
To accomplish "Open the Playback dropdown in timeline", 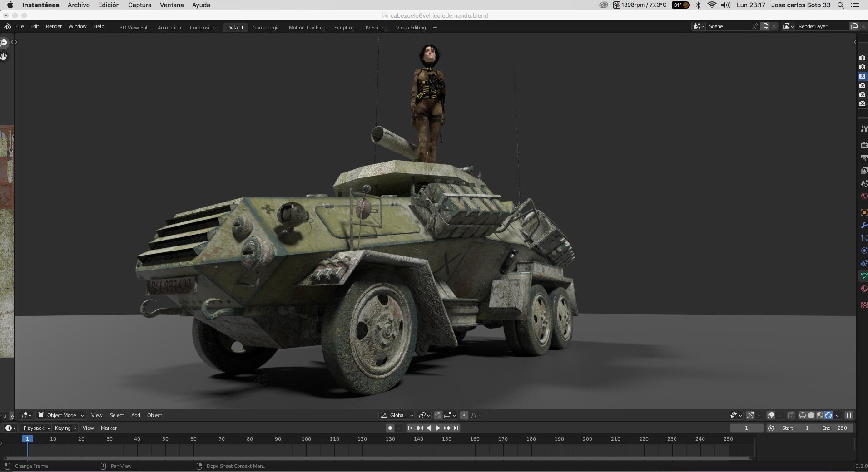I will click(x=36, y=428).
